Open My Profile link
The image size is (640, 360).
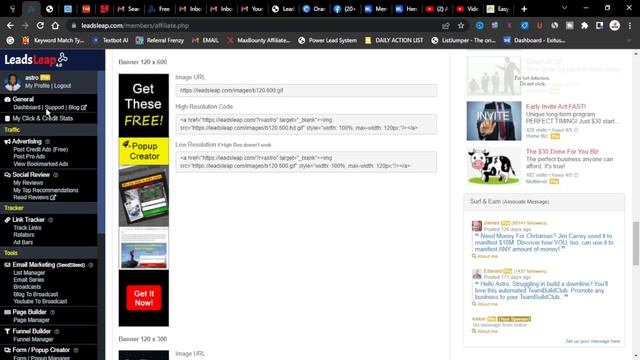coord(37,86)
